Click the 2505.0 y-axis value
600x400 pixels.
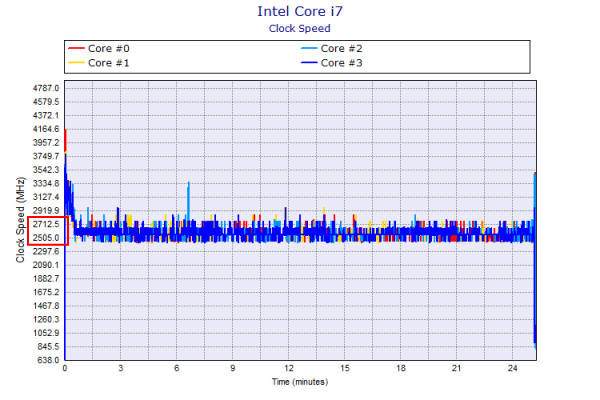coord(46,238)
